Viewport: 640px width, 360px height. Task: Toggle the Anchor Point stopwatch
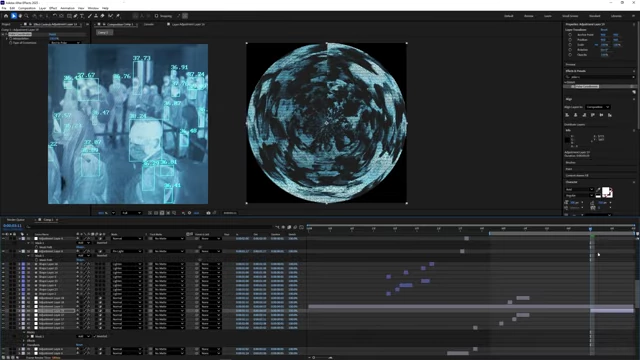(x=570, y=35)
